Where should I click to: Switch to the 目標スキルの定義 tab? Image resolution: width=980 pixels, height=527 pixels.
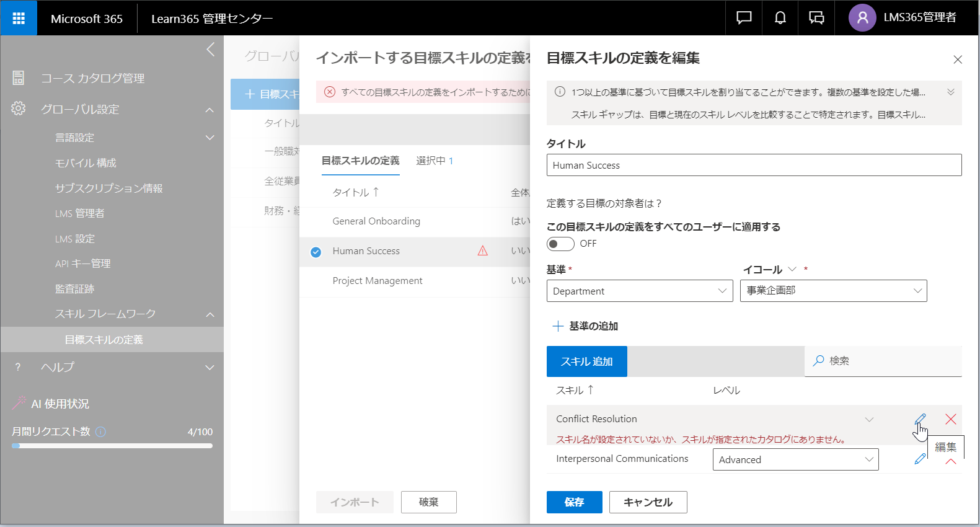point(360,161)
